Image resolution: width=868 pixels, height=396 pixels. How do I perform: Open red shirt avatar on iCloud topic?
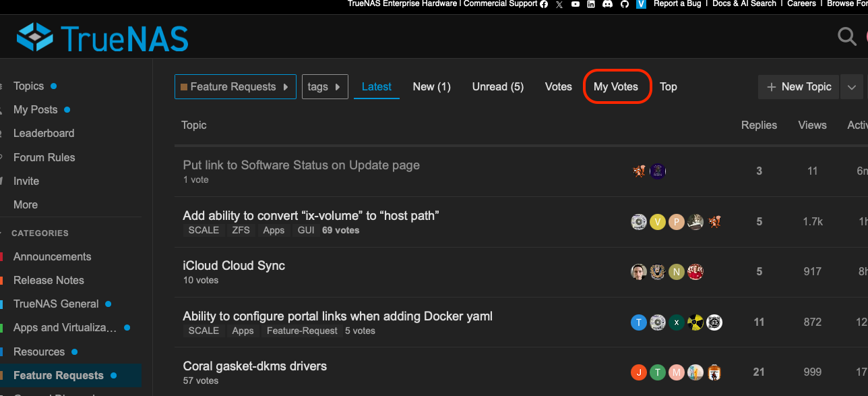coord(695,272)
